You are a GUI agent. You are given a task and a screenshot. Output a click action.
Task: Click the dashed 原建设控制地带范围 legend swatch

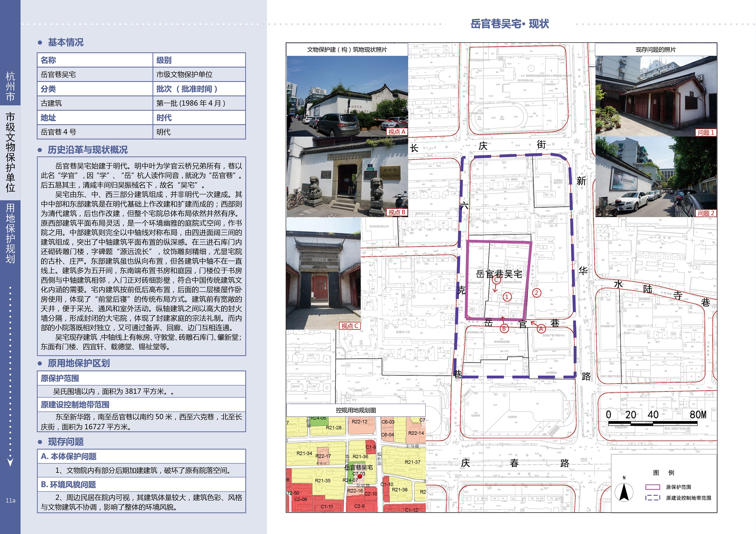(x=653, y=498)
